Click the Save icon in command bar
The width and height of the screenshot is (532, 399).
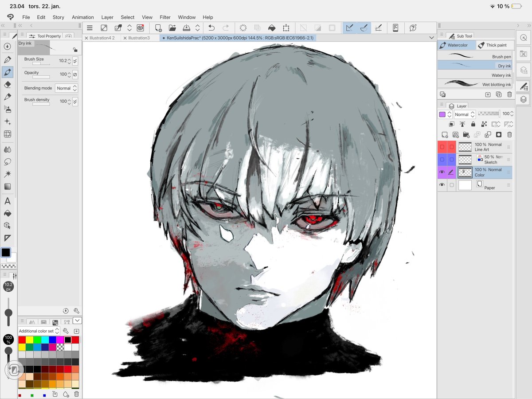[187, 28]
